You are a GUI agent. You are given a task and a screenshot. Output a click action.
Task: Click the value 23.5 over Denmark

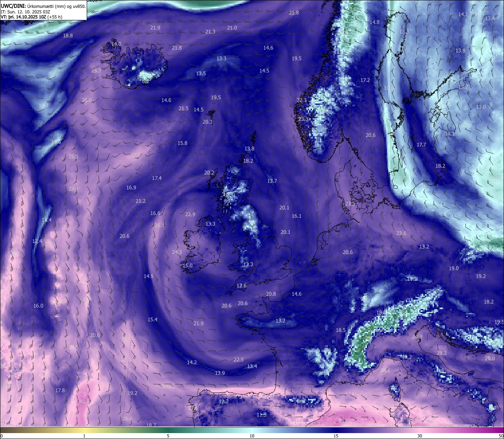pos(350,204)
